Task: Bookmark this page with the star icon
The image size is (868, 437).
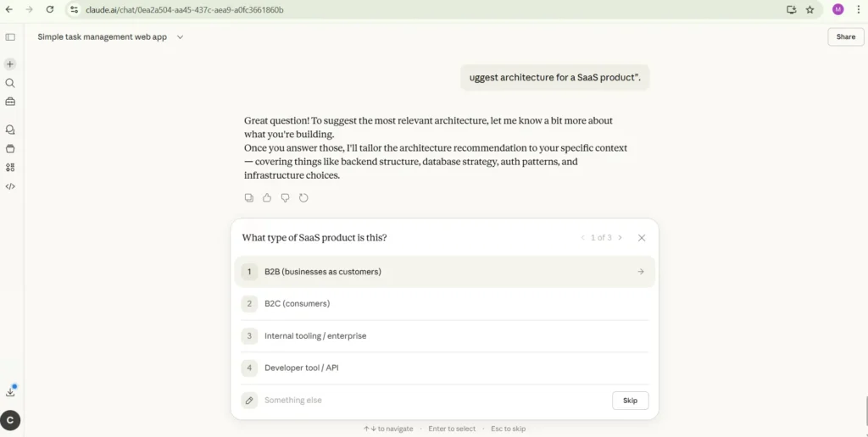Action: click(810, 9)
